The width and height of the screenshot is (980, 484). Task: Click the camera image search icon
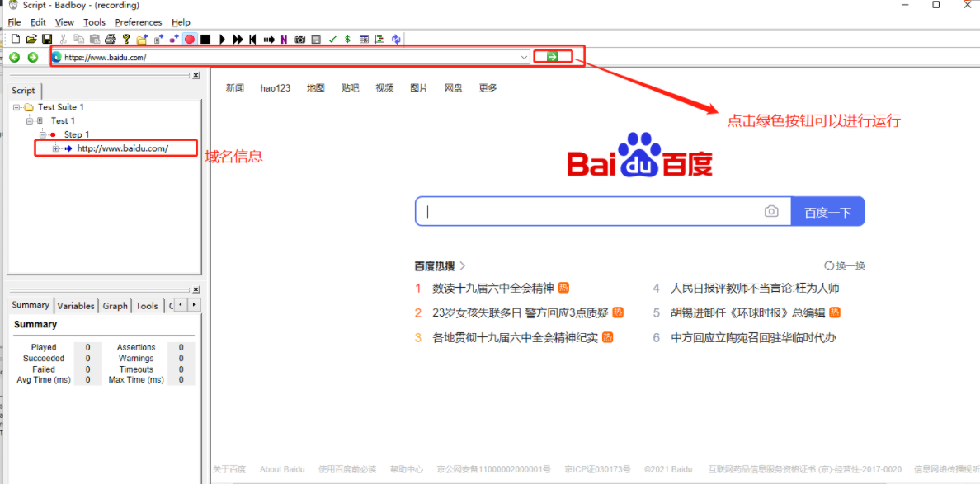[771, 212]
